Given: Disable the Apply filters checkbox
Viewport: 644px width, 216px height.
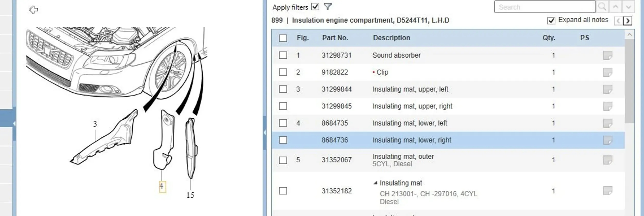Looking at the screenshot, I should coord(315,7).
